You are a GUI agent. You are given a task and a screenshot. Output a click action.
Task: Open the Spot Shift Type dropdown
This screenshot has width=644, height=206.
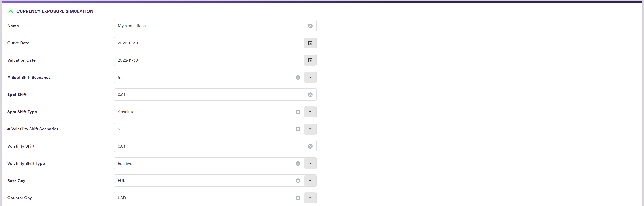tap(310, 112)
